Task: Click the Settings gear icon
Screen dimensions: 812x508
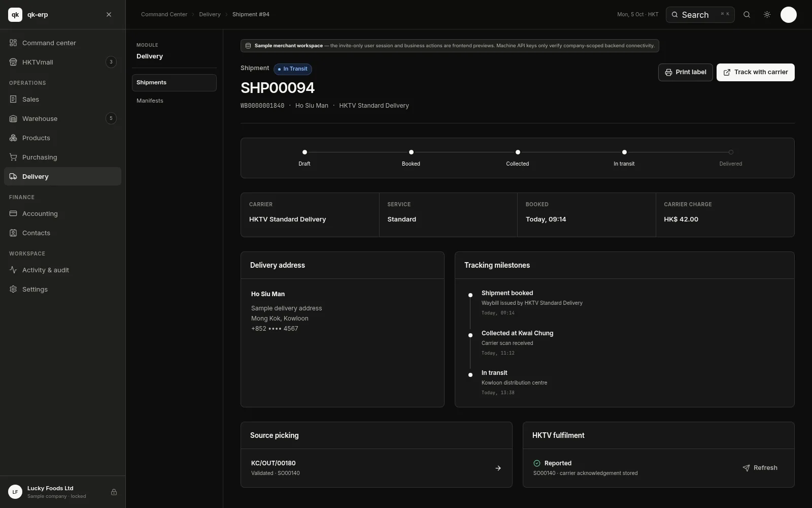Action: pos(13,289)
